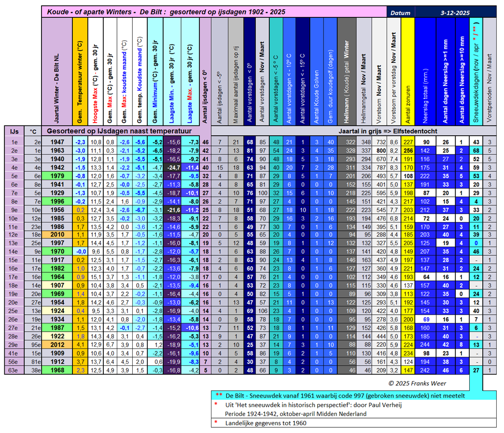Click the year cell 1947
504x433 pixels.
(x=57, y=142)
